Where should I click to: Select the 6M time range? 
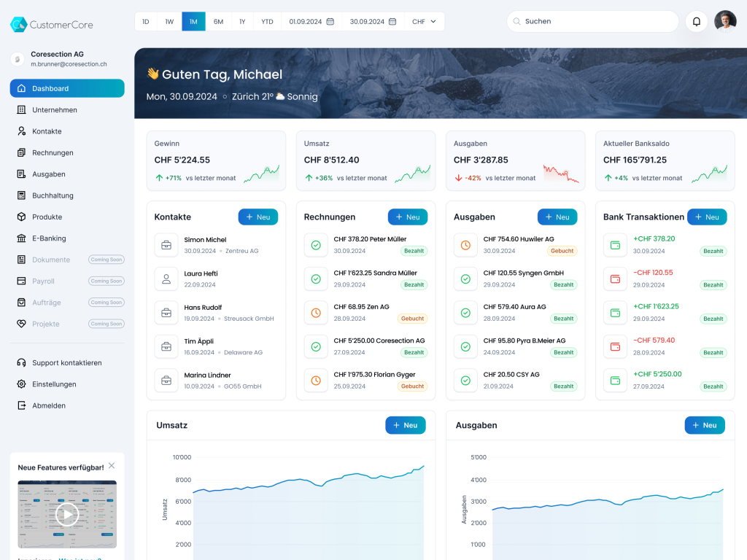(x=218, y=21)
